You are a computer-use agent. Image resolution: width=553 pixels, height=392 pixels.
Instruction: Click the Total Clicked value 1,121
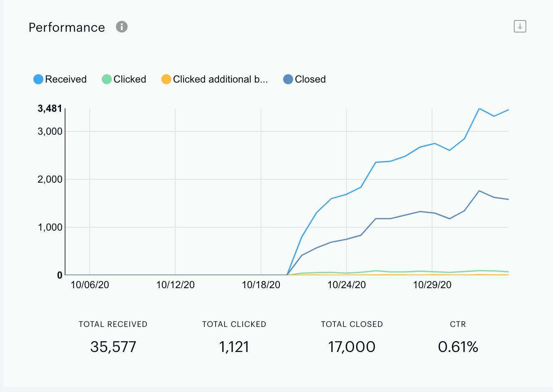pos(234,347)
